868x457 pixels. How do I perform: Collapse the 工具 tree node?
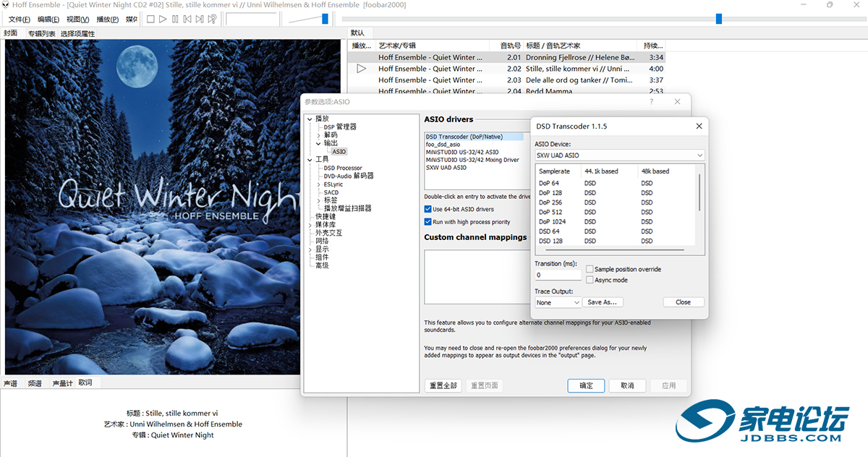(310, 160)
